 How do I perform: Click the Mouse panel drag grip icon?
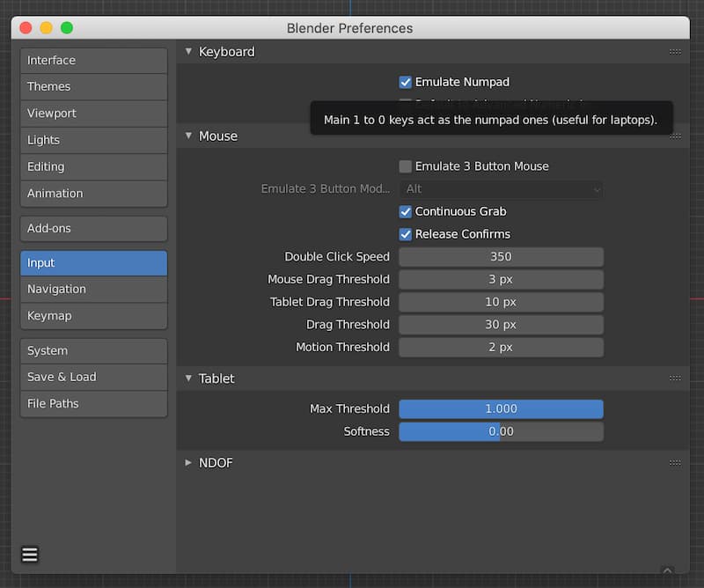[x=675, y=136]
